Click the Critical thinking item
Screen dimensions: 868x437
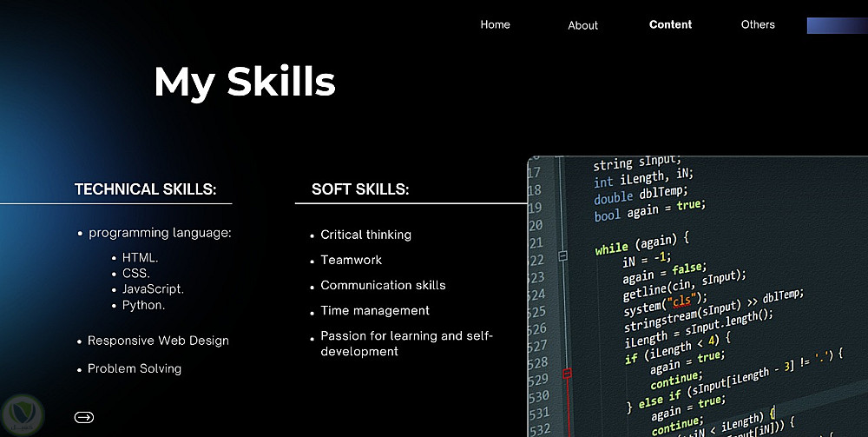[x=366, y=235]
